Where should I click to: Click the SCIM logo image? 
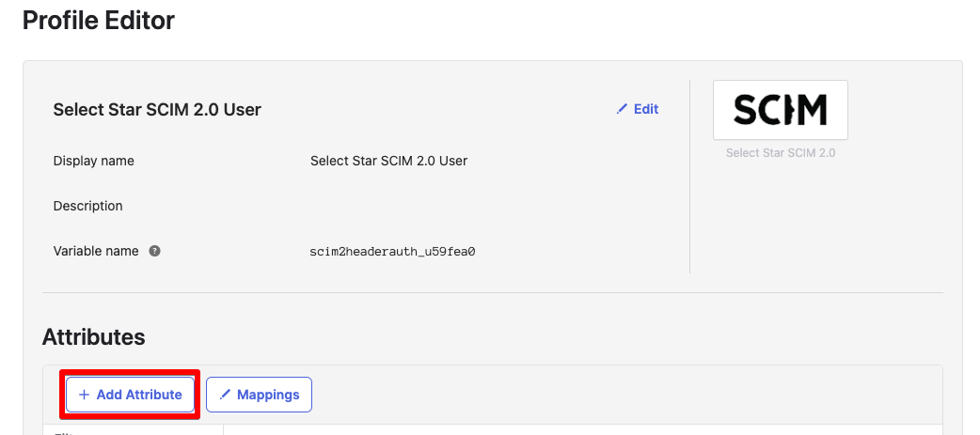(780, 110)
